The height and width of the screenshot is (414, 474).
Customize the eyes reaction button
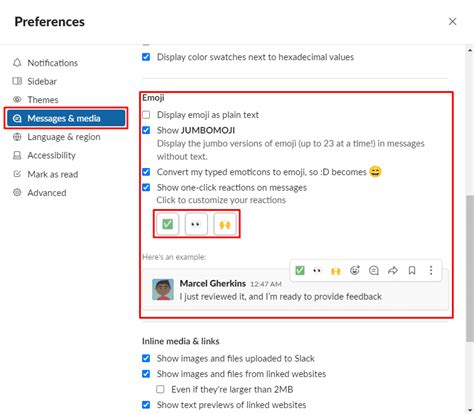[196, 224]
